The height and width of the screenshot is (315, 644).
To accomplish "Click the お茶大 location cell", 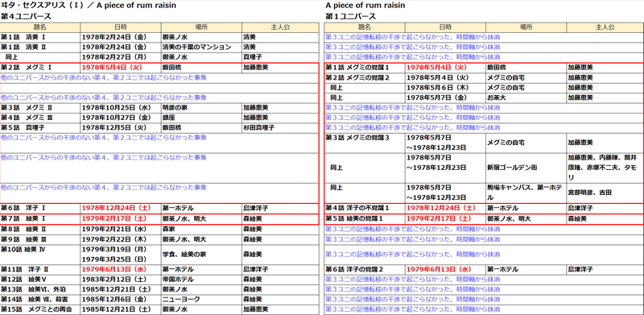I will coord(526,97).
